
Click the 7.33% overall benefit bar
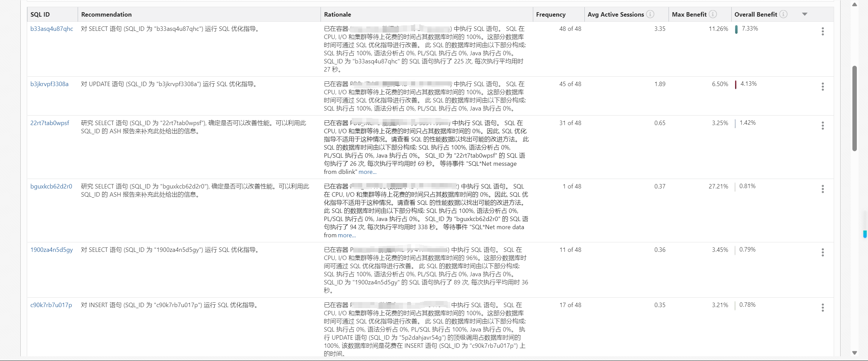pos(736,29)
